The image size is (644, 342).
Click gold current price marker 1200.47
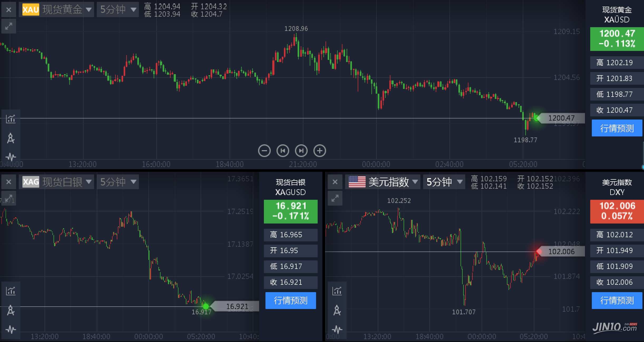pos(561,118)
